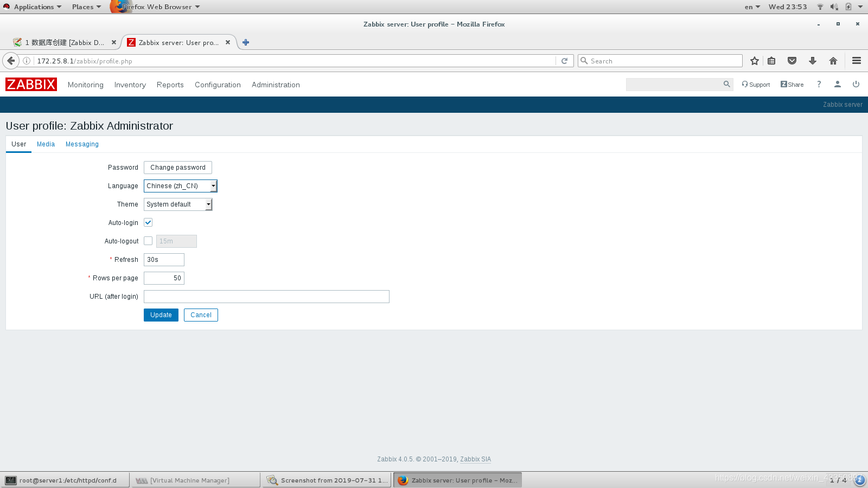
Task: Open terminal root@server1 in taskbar
Action: [65, 480]
